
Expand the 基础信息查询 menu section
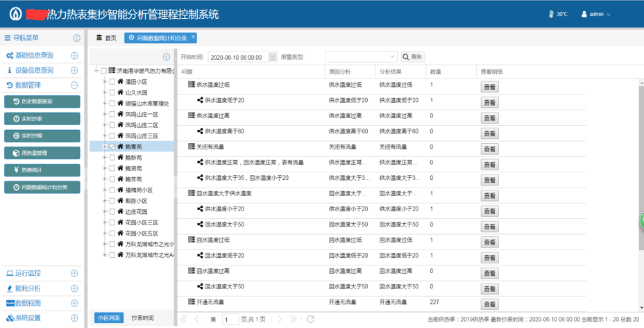(74, 56)
